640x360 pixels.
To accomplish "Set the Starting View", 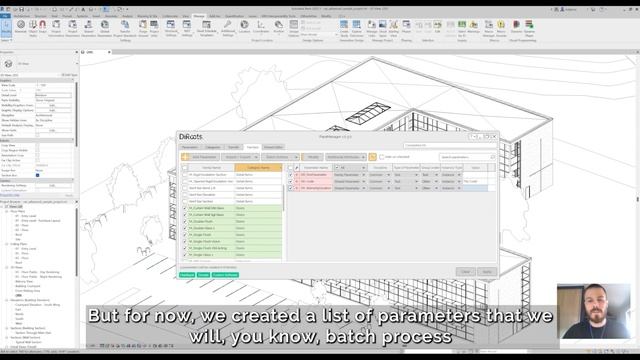I will click(393, 28).
